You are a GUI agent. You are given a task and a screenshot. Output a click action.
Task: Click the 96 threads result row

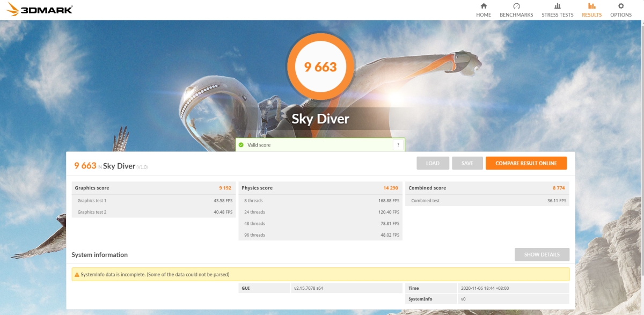pyautogui.click(x=320, y=235)
